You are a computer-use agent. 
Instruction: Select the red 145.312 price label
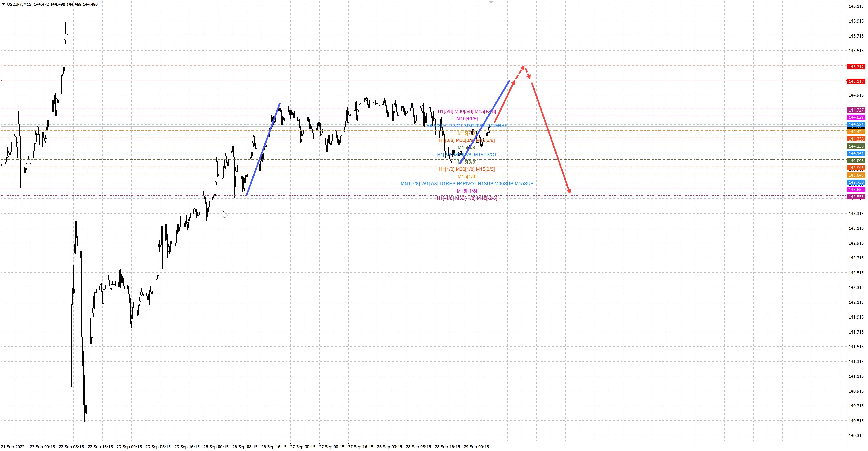pos(856,67)
